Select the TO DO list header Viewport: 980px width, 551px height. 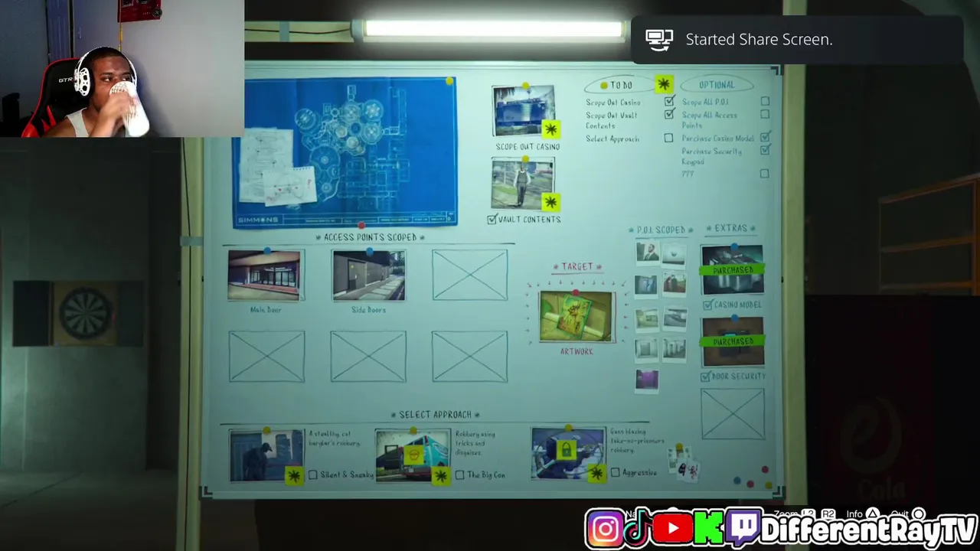tap(621, 85)
